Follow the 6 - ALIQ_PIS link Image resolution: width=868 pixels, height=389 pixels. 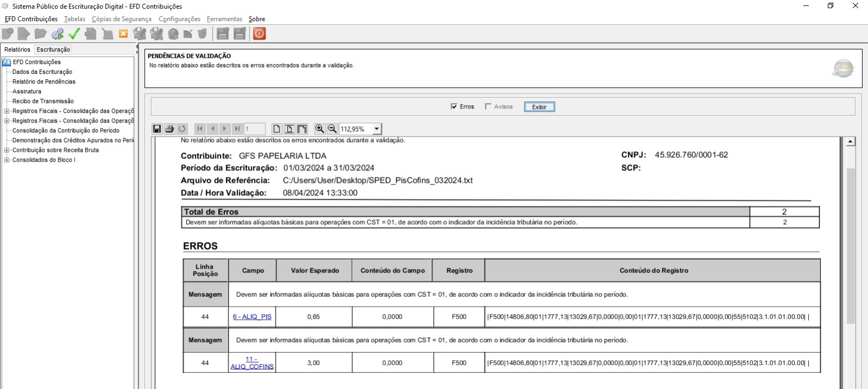(x=252, y=317)
